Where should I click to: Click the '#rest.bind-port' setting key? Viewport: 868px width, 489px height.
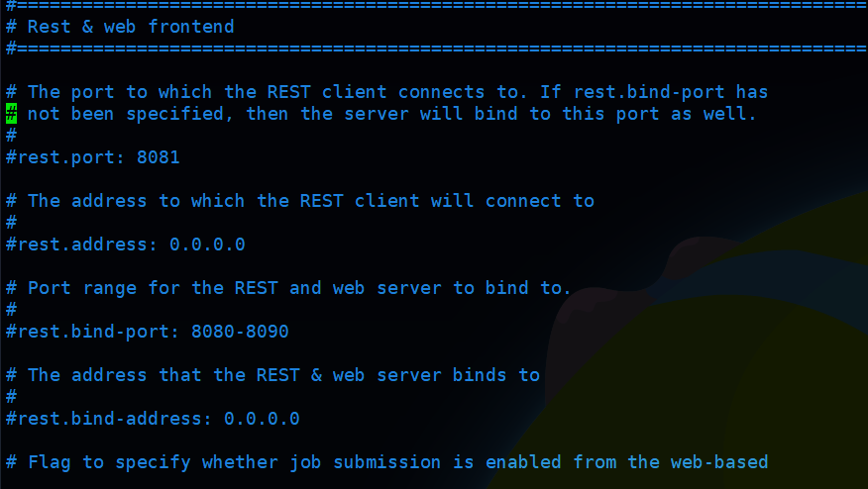(x=93, y=332)
